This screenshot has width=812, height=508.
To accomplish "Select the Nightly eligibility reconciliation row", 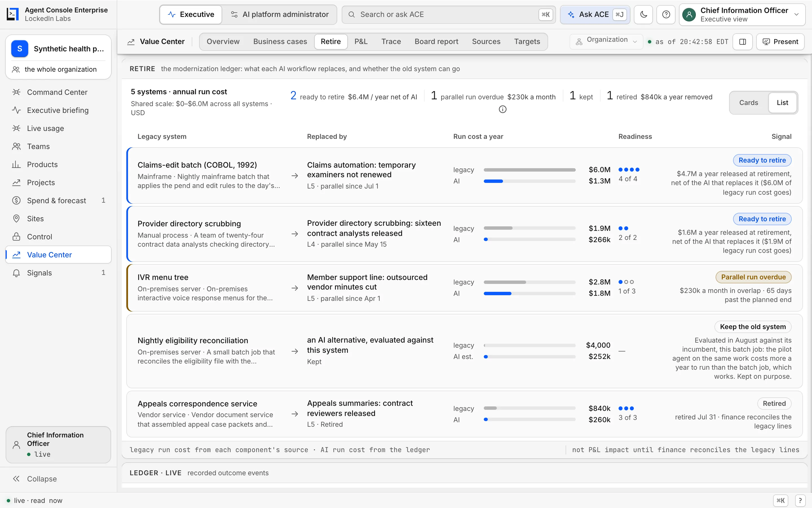I will pos(464,351).
